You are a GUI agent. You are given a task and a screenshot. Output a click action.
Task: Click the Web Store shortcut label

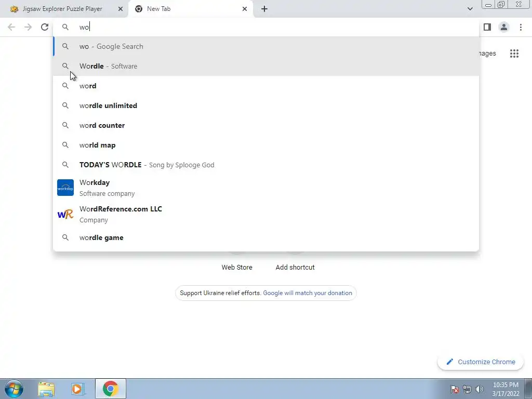tap(237, 268)
